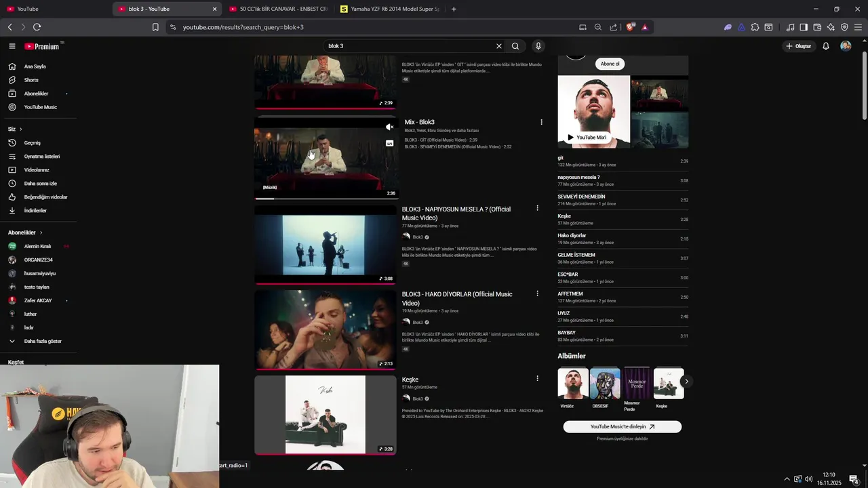The image size is (868, 488).
Task: Open Brave VPN shield icon
Action: pyautogui.click(x=844, y=27)
